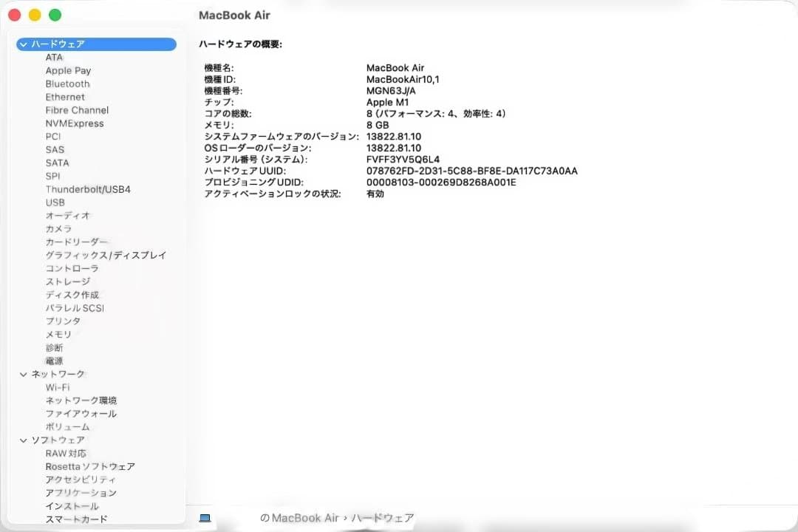Image resolution: width=798 pixels, height=532 pixels.
Task: Open the Wi-Fi network entry
Action: (x=58, y=387)
